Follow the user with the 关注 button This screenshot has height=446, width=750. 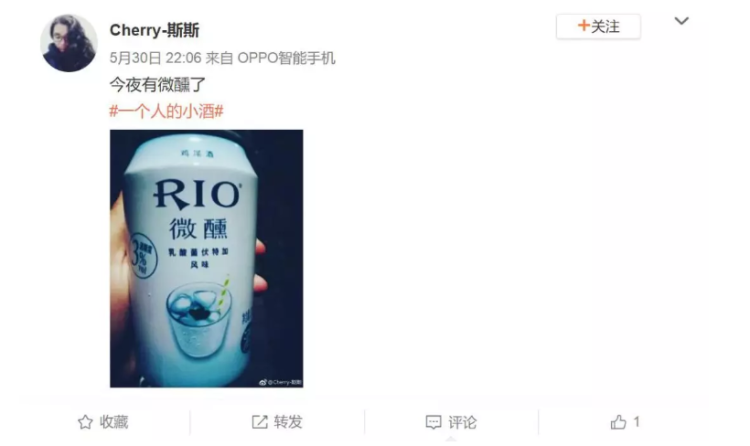tap(598, 26)
